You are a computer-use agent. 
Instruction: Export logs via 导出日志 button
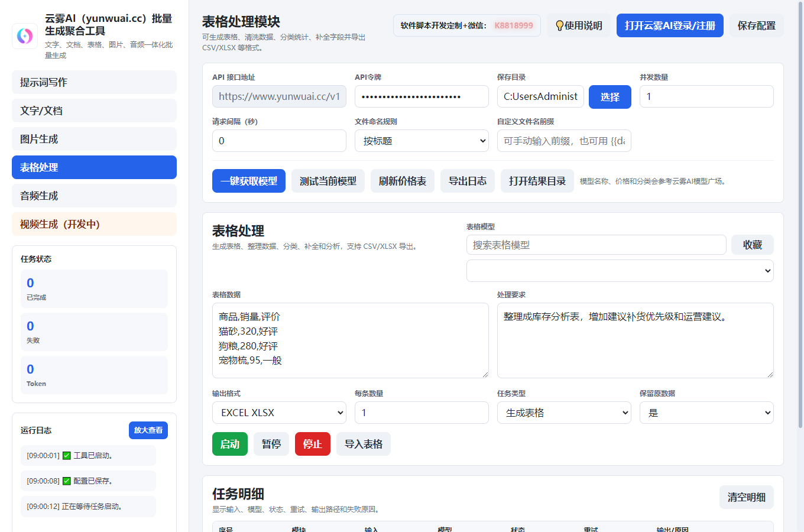point(468,181)
